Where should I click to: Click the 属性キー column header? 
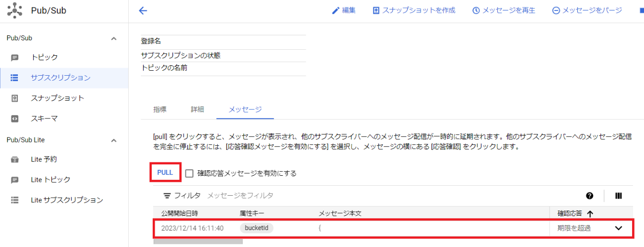click(252, 213)
